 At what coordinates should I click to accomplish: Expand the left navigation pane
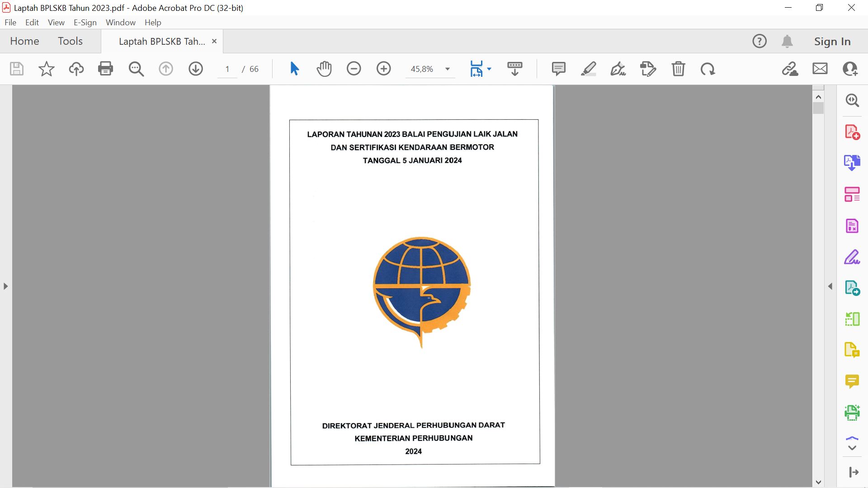tap(5, 286)
